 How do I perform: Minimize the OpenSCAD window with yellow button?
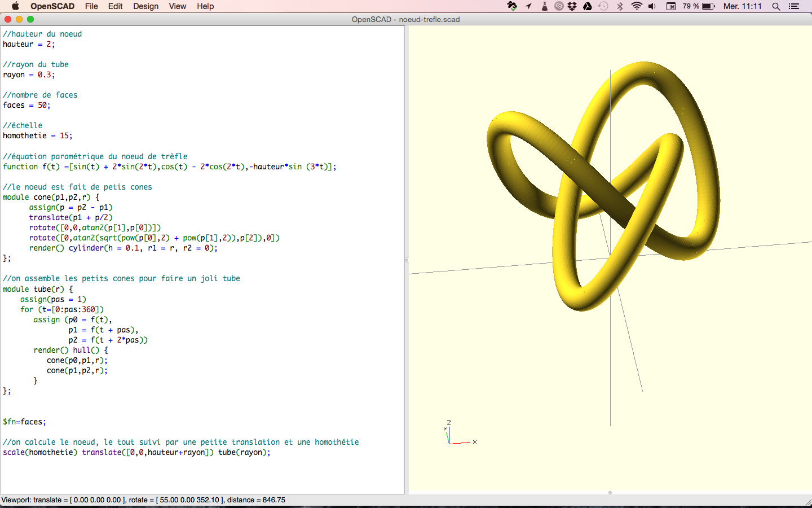[x=19, y=19]
